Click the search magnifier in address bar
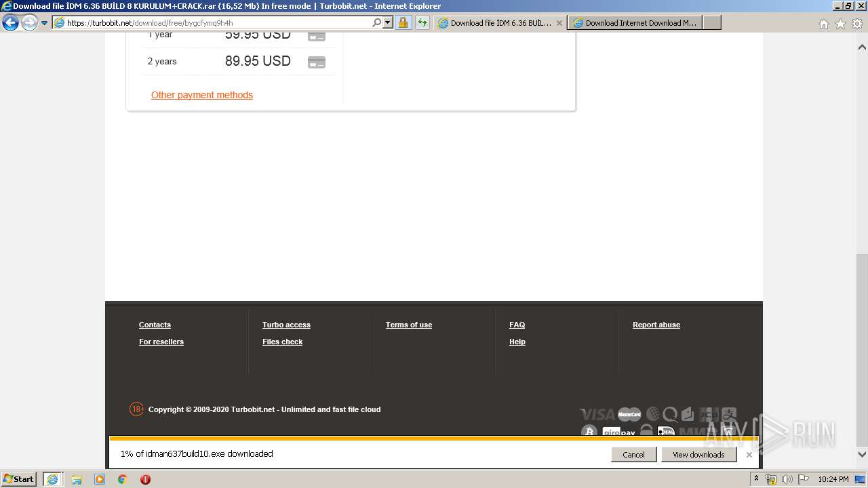 coord(377,22)
